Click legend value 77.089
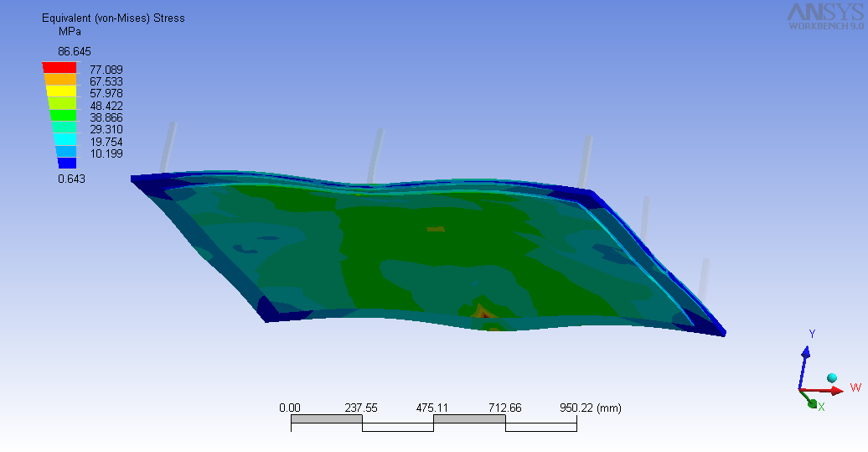The width and height of the screenshot is (868, 452). coord(106,70)
